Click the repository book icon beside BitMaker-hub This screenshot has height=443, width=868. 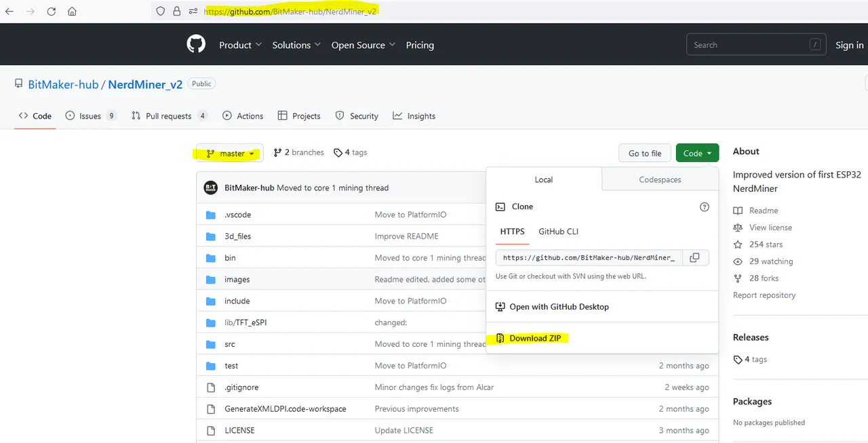point(19,84)
